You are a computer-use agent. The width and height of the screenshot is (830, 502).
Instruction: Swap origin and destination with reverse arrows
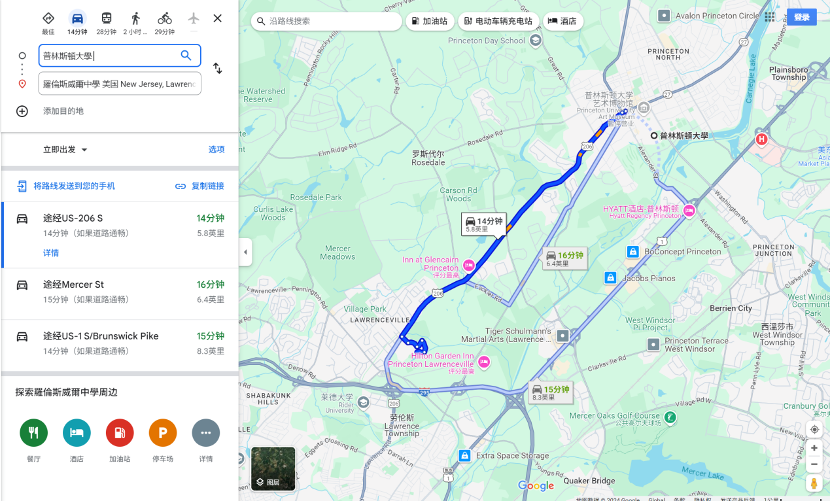[x=218, y=68]
